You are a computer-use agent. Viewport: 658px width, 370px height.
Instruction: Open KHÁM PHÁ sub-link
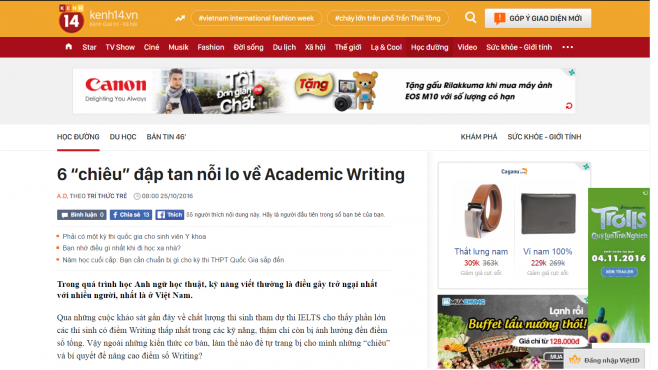[x=479, y=137]
